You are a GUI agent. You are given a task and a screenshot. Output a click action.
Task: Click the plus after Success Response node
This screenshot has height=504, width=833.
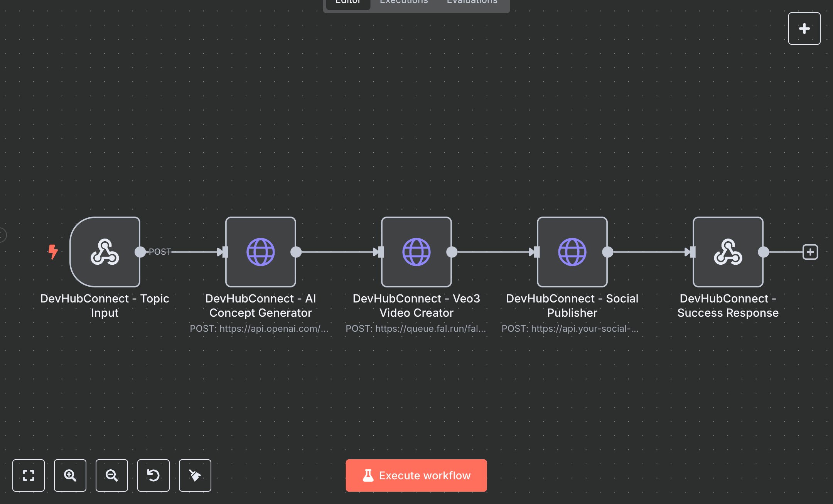click(x=810, y=252)
